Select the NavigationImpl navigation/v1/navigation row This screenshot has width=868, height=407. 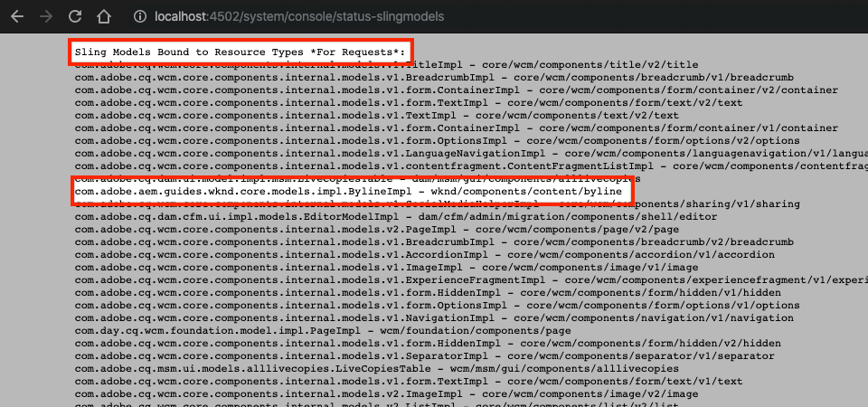[434, 318]
